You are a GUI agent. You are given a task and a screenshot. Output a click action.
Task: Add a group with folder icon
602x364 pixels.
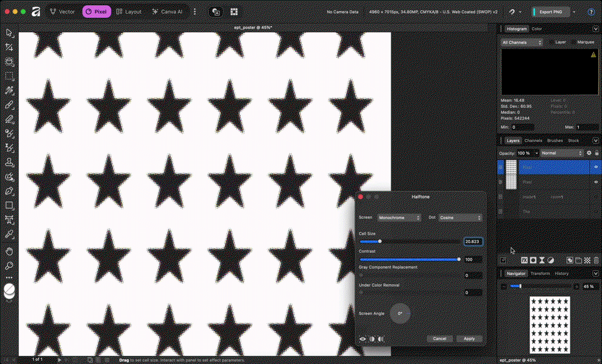click(x=579, y=260)
